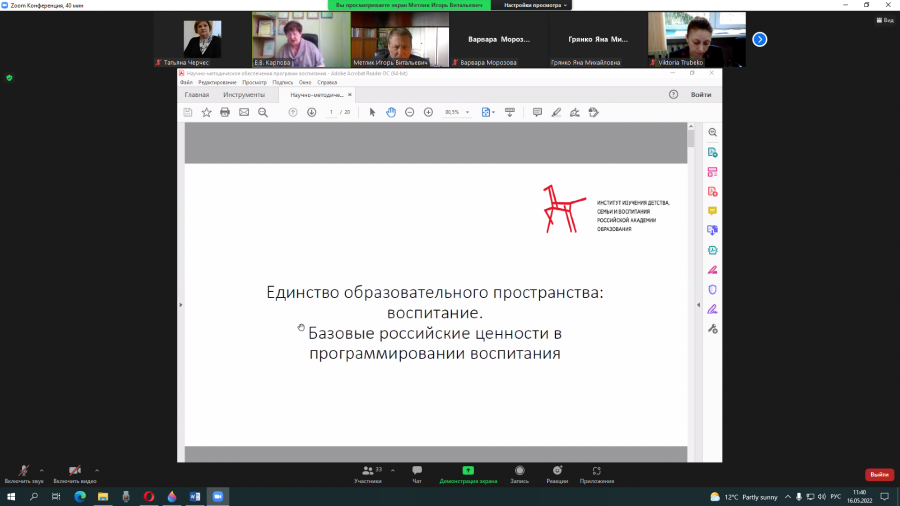Expand participants options arrow
The width and height of the screenshot is (900, 506).
pyautogui.click(x=393, y=470)
